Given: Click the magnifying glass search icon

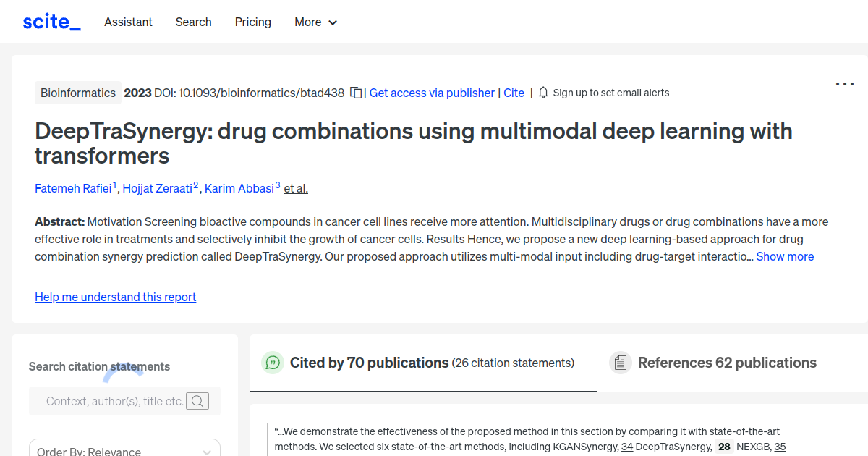Looking at the screenshot, I should 197,400.
